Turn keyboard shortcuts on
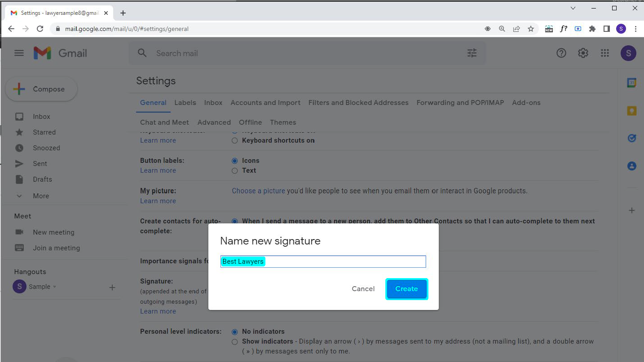Screen dimensions: 644x362 [x=234, y=140]
